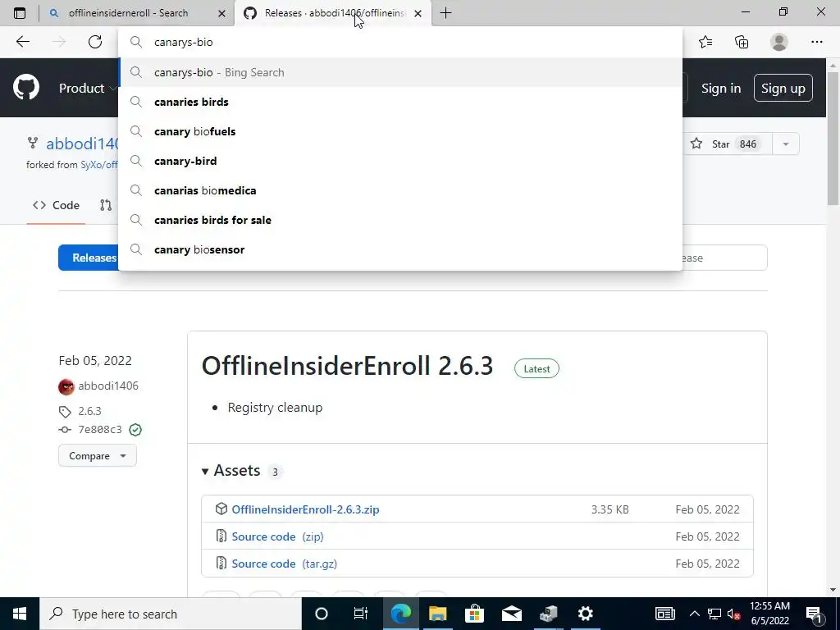Image resolution: width=840 pixels, height=630 pixels.
Task: Select the canary-bird suggestion
Action: click(x=400, y=161)
